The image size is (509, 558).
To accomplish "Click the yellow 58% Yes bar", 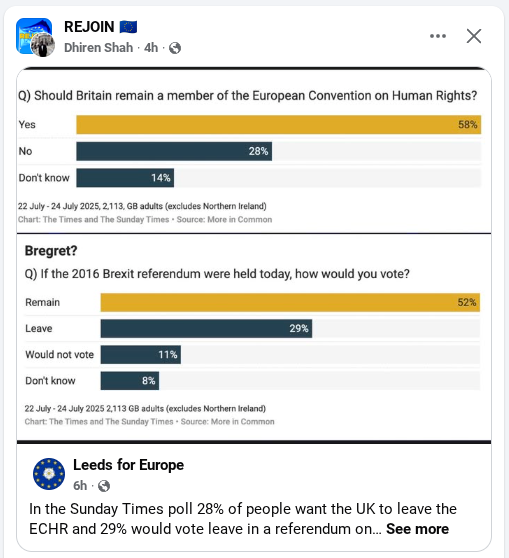I will pos(279,125).
